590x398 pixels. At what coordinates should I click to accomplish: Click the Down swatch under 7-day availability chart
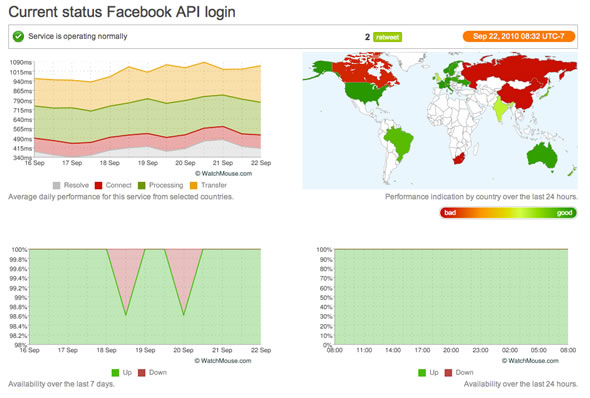pyautogui.click(x=141, y=373)
